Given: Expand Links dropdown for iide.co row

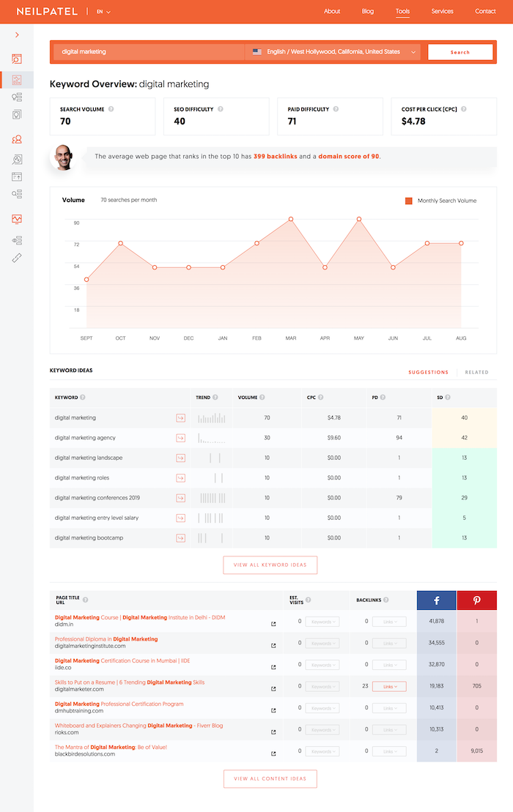Looking at the screenshot, I should click(389, 665).
